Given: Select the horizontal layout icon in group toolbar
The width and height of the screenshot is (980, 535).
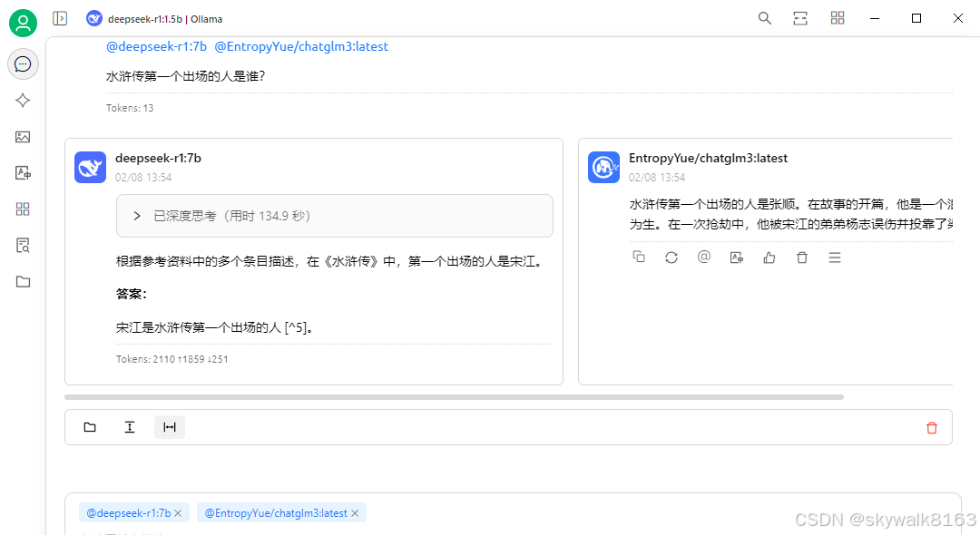Looking at the screenshot, I should (x=170, y=427).
